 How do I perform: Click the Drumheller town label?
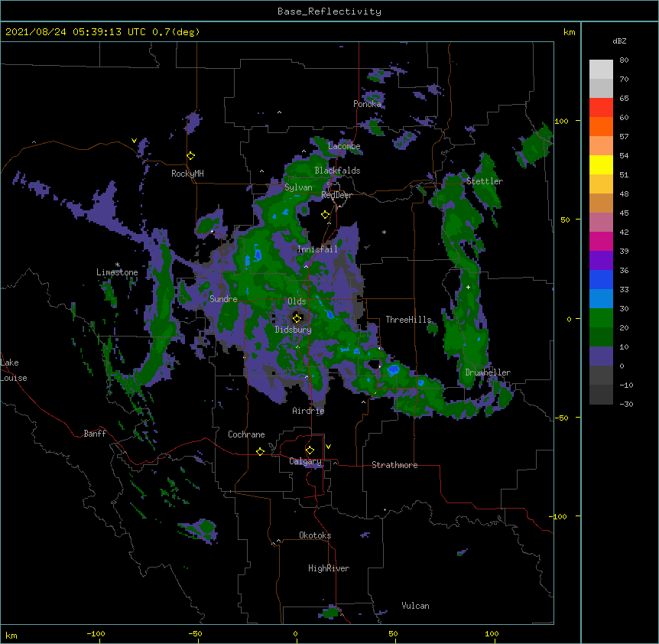click(x=488, y=372)
